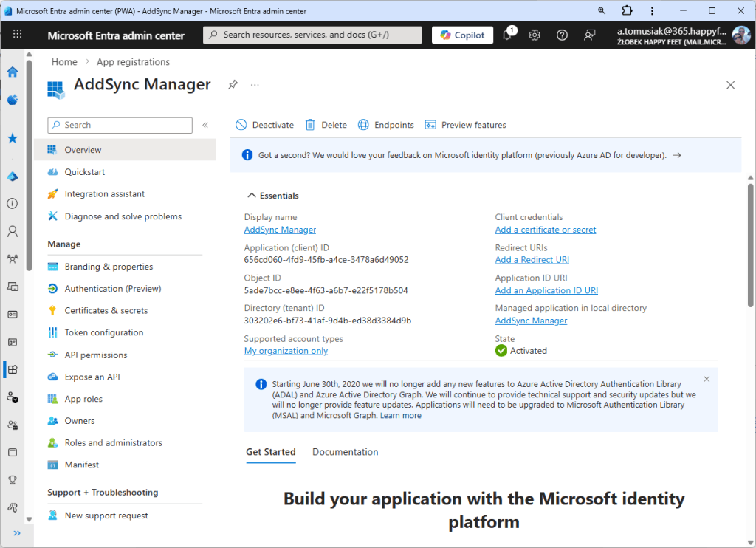The width and height of the screenshot is (756, 548).
Task: Open Certificates & secrets menu item
Action: click(106, 311)
